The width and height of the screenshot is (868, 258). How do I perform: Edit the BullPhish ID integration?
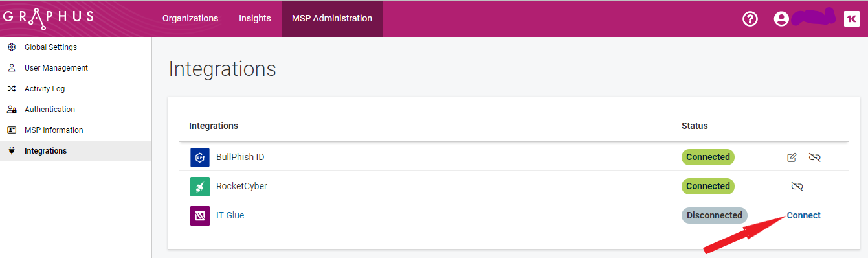[x=792, y=158]
